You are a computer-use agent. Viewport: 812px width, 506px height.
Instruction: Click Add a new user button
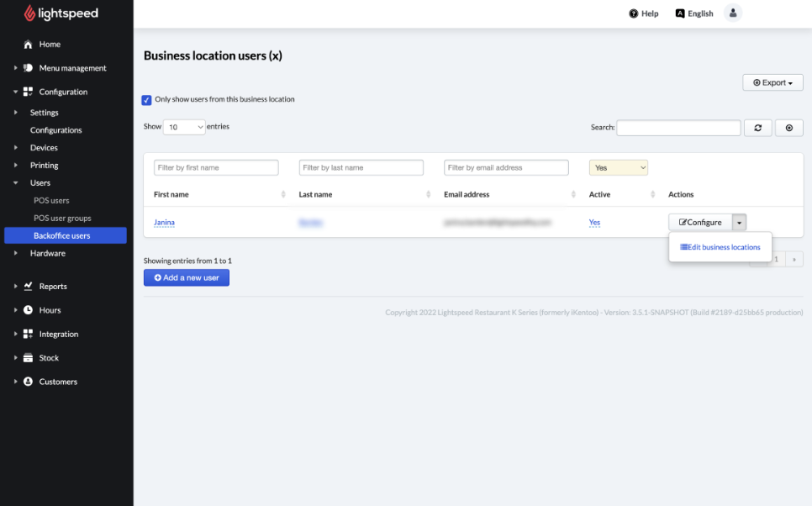pyautogui.click(x=187, y=277)
